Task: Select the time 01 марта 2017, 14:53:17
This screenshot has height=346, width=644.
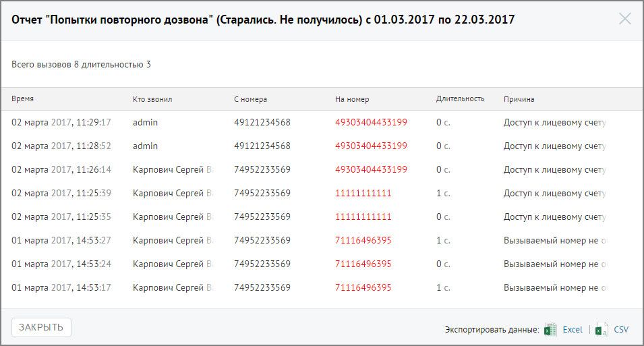Action: click(61, 287)
